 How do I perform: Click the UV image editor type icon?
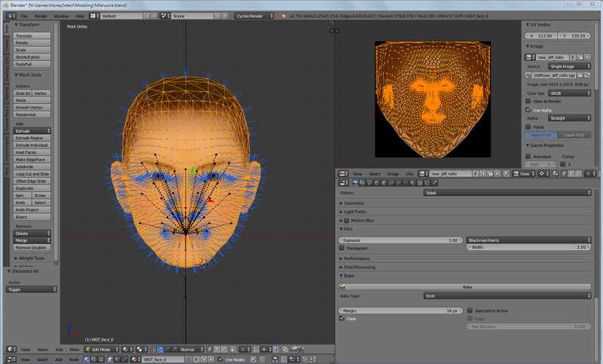[x=343, y=174]
